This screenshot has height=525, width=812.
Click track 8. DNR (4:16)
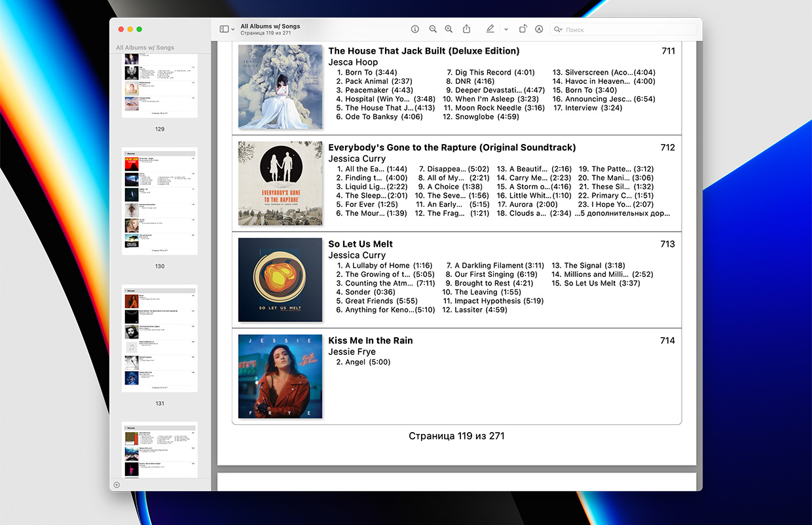(470, 81)
